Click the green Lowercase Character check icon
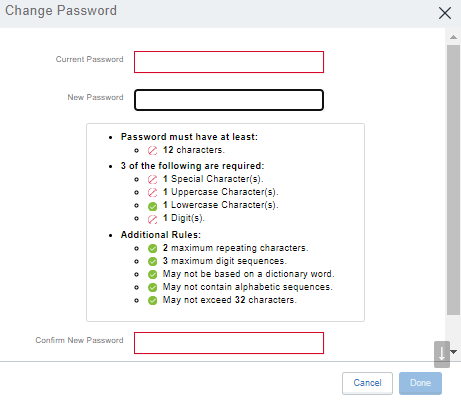 pyautogui.click(x=152, y=206)
